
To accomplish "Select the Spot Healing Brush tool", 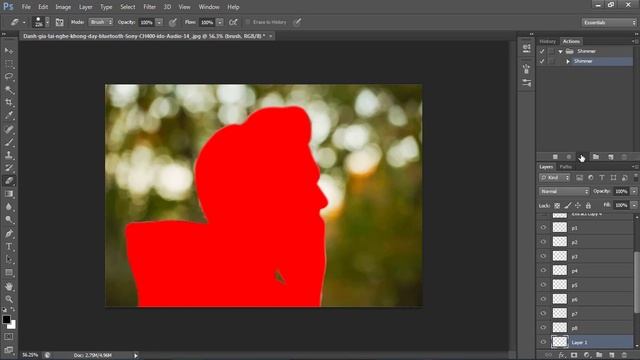I will (9, 129).
